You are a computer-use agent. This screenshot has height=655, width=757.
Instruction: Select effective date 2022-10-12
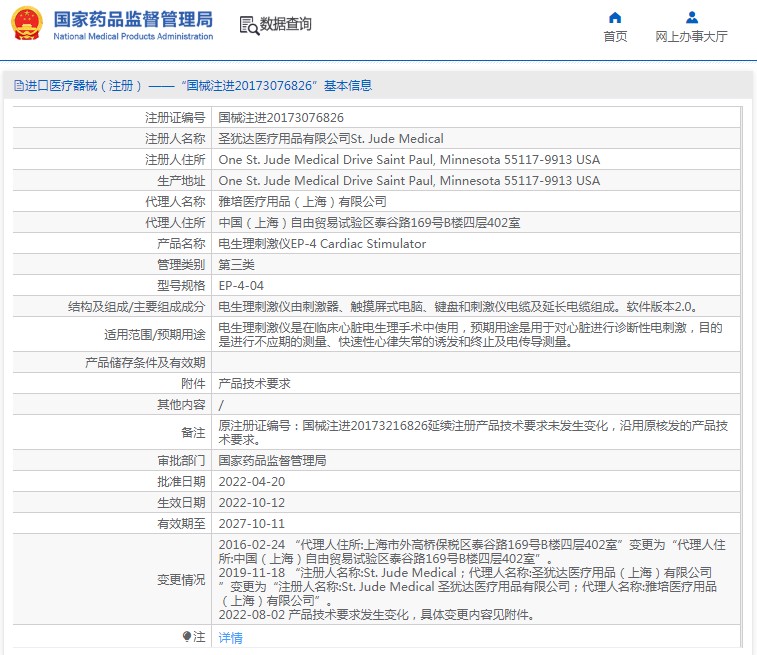coord(252,503)
